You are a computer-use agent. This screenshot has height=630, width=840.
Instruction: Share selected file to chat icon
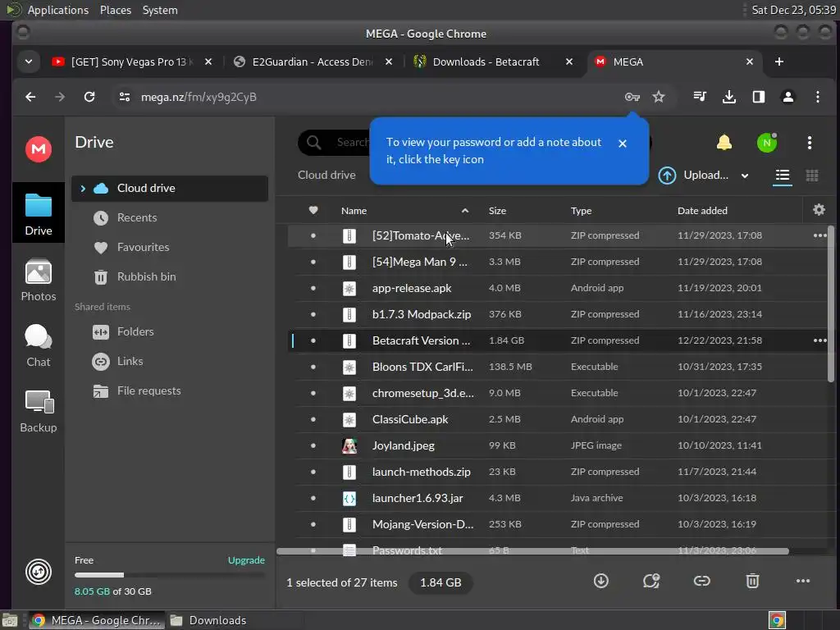click(x=651, y=581)
